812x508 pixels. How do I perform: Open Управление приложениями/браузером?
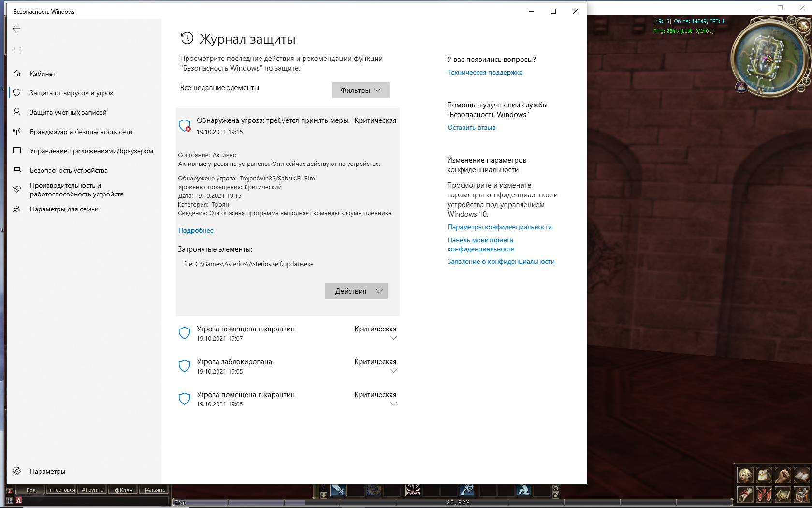pos(84,151)
